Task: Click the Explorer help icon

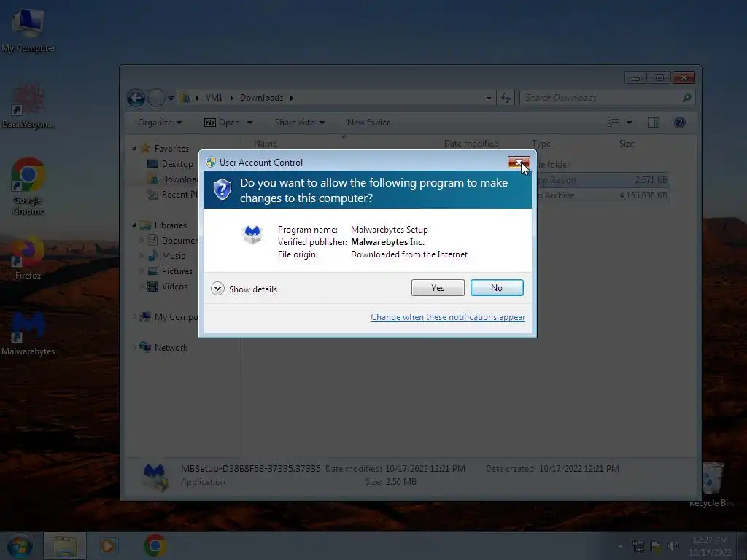Action: pyautogui.click(x=680, y=122)
